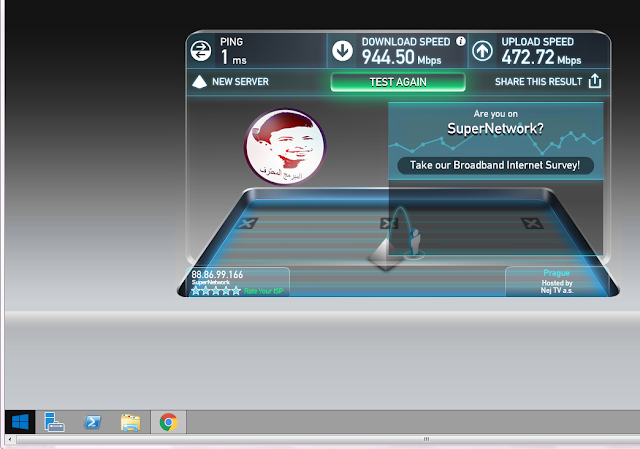Click Share This Result text
The height and width of the screenshot is (449, 640).
(x=538, y=82)
